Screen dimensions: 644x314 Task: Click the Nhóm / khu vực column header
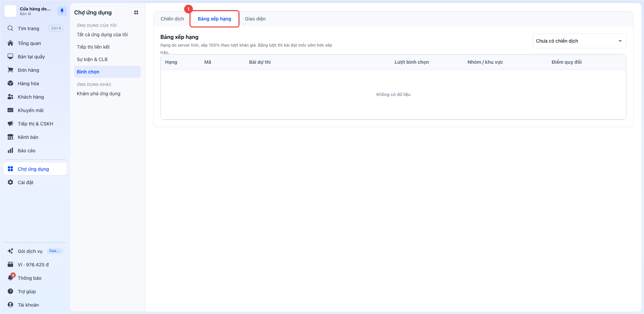click(x=485, y=62)
